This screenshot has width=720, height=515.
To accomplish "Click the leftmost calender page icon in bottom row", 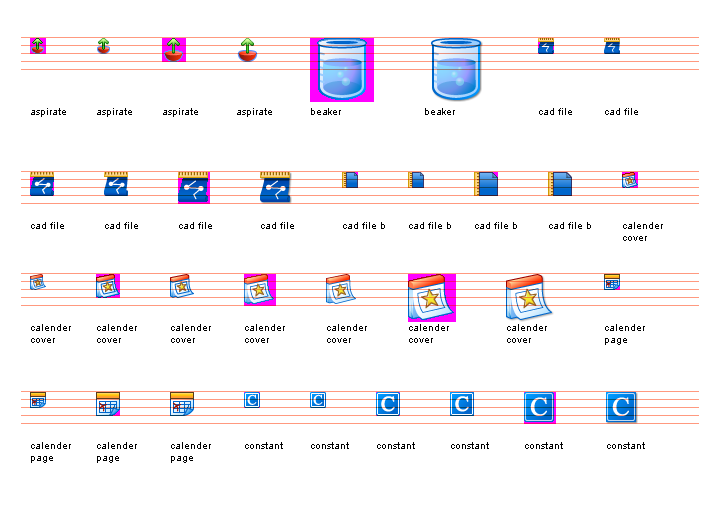I will (x=38, y=400).
